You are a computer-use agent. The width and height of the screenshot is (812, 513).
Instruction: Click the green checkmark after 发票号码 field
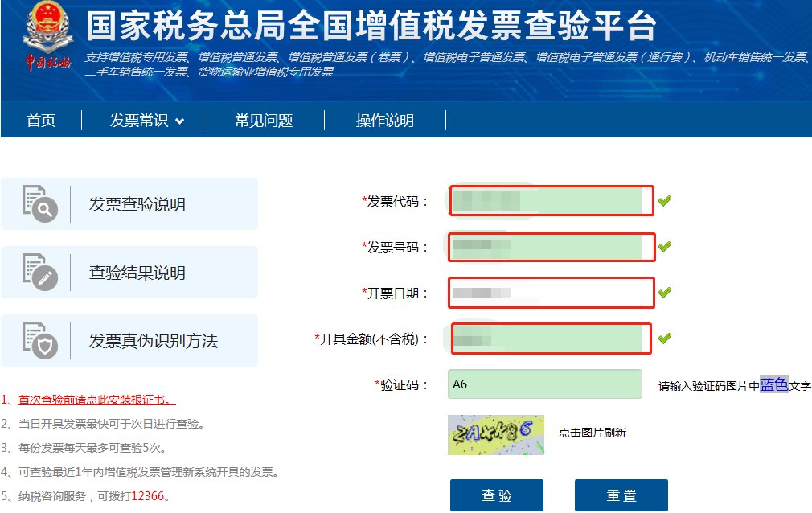tap(665, 248)
